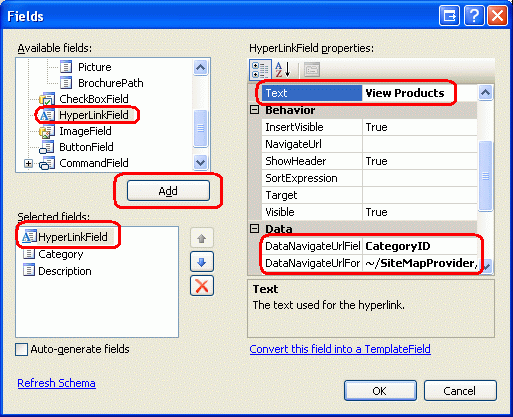Select DataNavigateUrlFields property name
The height and width of the screenshot is (417, 513).
(312, 246)
